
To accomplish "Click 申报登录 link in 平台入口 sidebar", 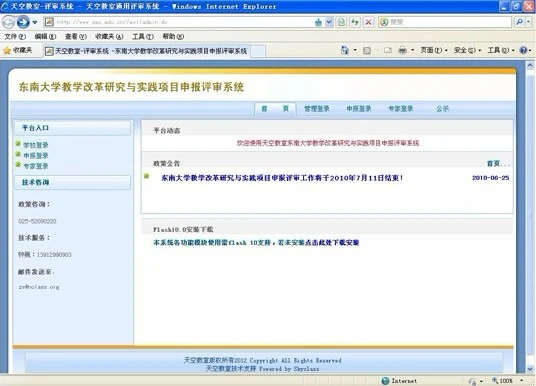I will (x=36, y=156).
